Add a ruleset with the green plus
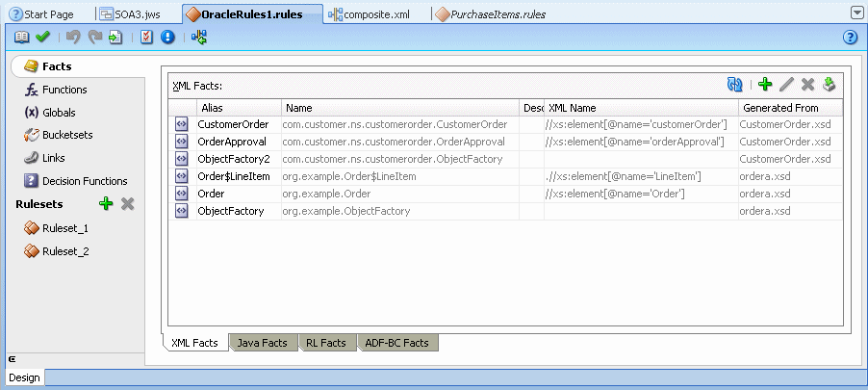Viewport: 868px width, 390px height. coord(106,204)
